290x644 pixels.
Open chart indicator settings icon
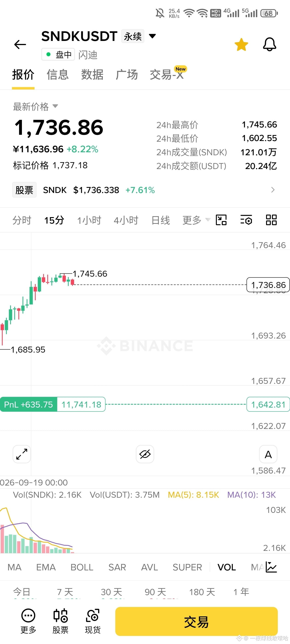pyautogui.click(x=246, y=220)
